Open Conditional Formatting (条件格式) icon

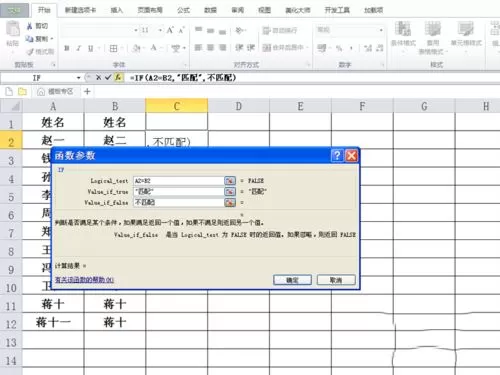pos(403,29)
